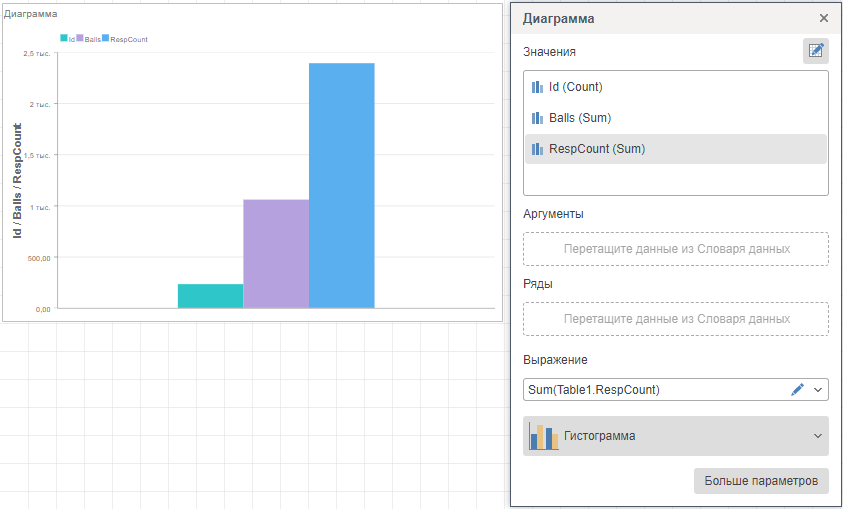
Task: Click the blue RespCount legend swatch
Action: [105, 38]
